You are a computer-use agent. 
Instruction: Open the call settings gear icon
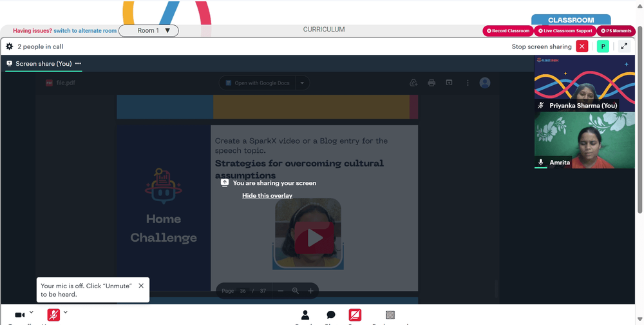pos(10,46)
